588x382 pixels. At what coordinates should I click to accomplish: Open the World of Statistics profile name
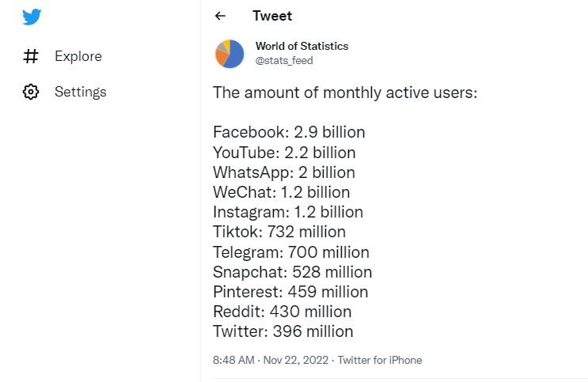tap(302, 46)
